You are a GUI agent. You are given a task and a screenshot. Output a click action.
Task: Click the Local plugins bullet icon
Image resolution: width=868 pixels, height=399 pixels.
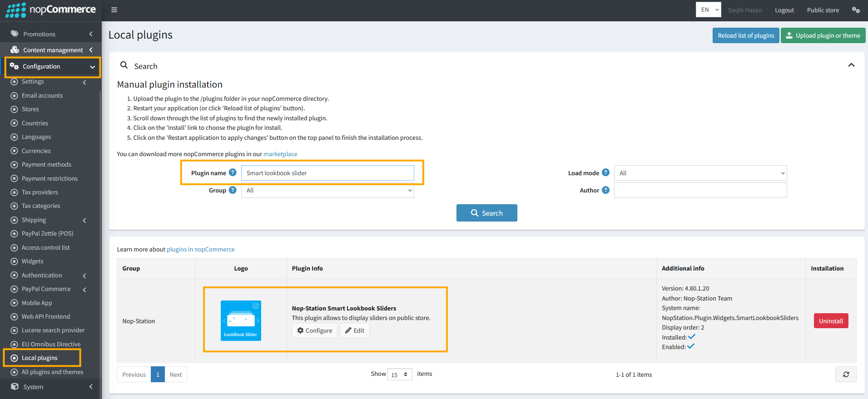tap(14, 358)
